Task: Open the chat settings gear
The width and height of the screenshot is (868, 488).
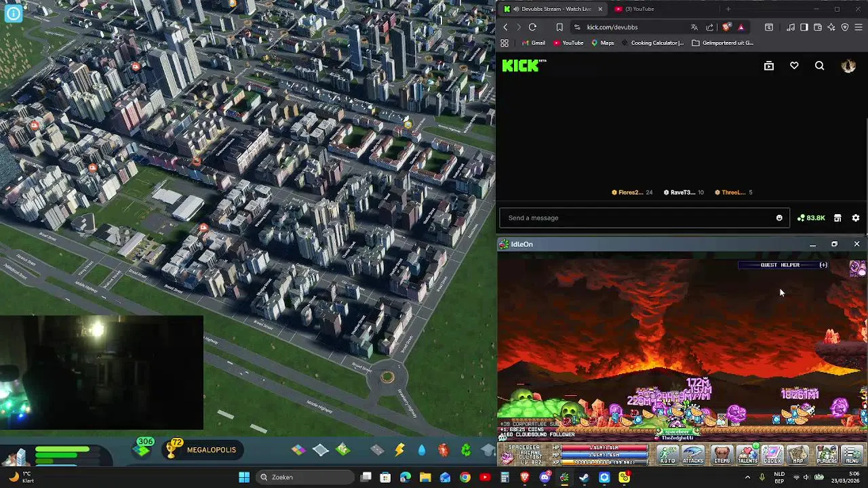Action: click(855, 218)
